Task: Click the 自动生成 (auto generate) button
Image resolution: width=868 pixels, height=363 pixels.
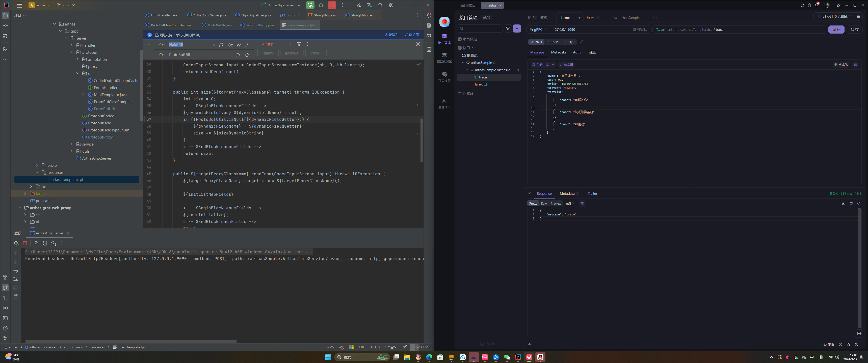Action: tap(540, 65)
